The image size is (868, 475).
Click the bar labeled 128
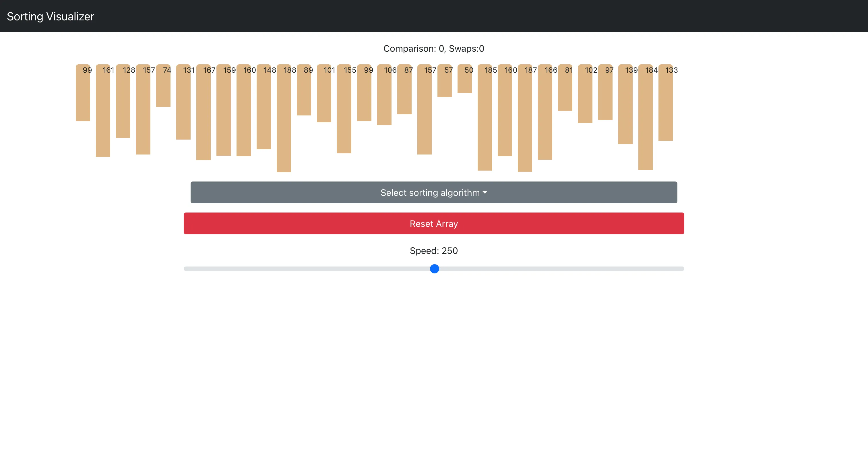click(123, 101)
